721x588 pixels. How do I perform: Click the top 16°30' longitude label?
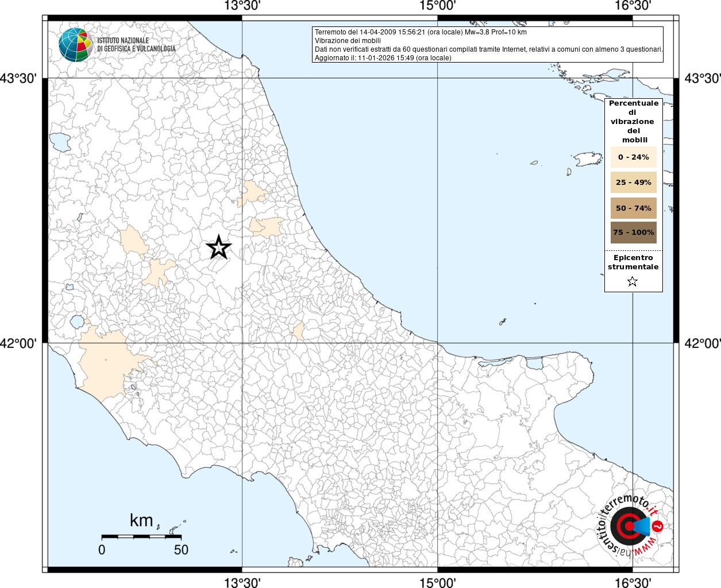coord(633,6)
